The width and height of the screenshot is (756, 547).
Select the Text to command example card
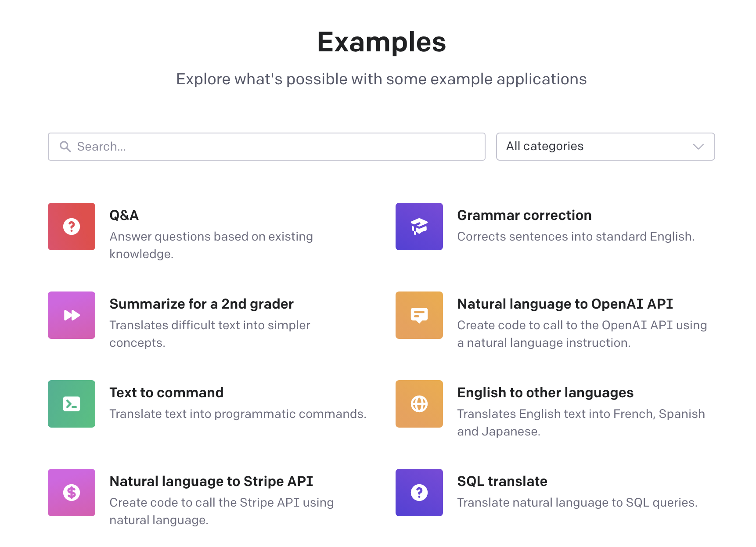pyautogui.click(x=166, y=392)
